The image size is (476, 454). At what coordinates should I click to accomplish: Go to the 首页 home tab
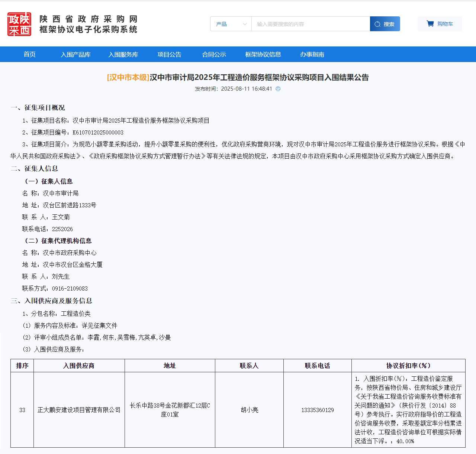(x=30, y=55)
